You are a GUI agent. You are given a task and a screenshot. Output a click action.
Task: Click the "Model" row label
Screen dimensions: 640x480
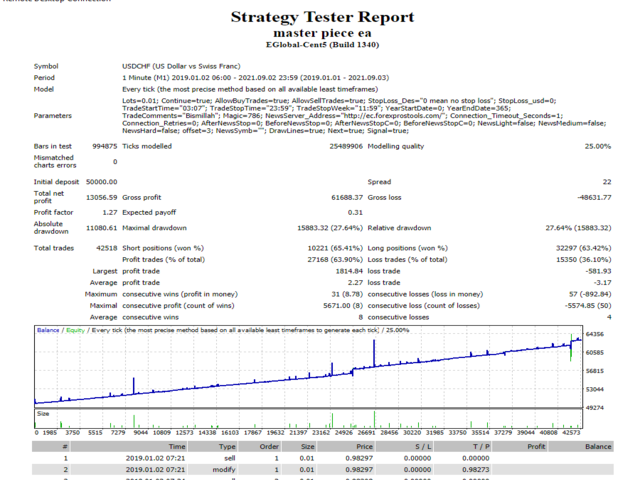point(44,89)
